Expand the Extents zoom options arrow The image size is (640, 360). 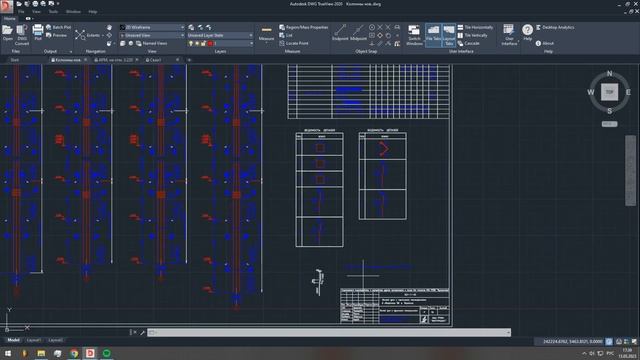click(x=102, y=36)
